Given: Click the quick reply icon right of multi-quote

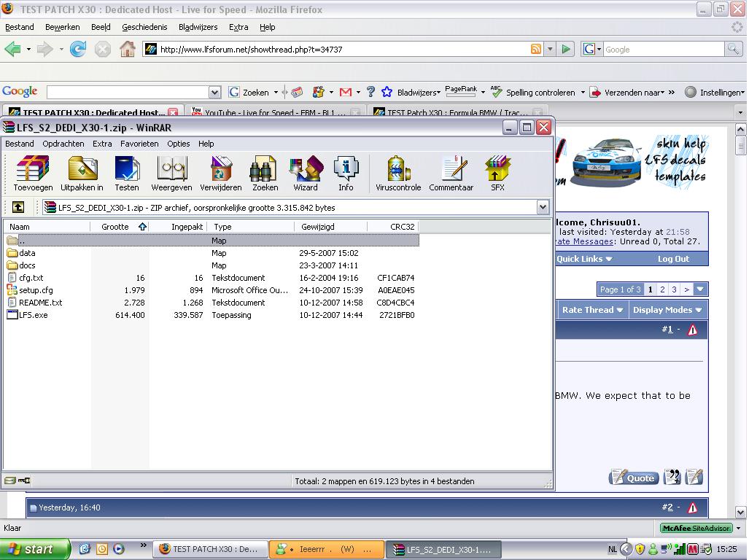Looking at the screenshot, I should click(694, 477).
